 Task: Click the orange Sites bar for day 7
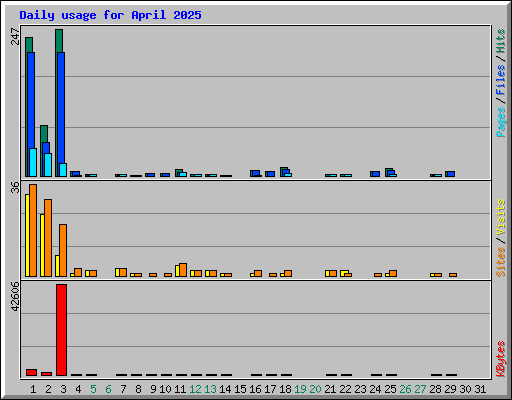point(123,272)
